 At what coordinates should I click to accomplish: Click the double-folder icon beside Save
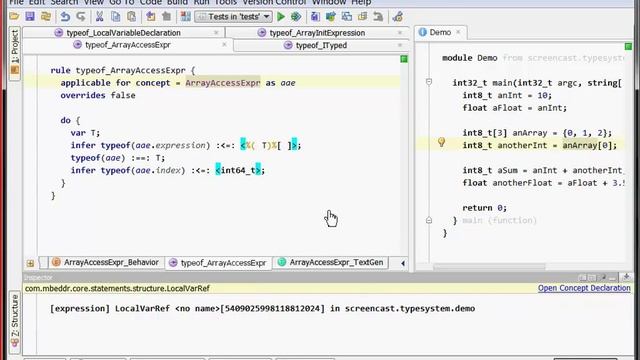coord(46,16)
